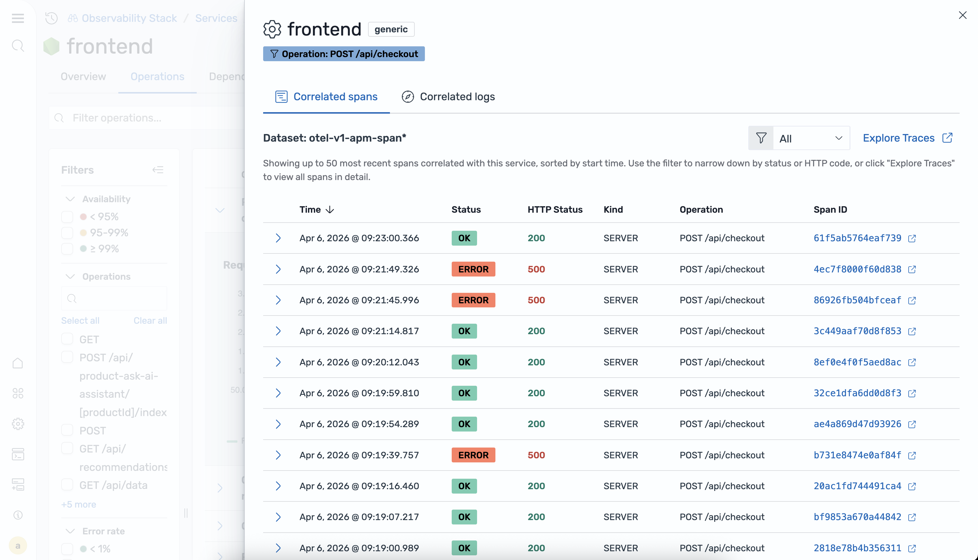Open span ID 3c449aaf70d8f853 link
Screen dimensions: 978x560
(857, 331)
